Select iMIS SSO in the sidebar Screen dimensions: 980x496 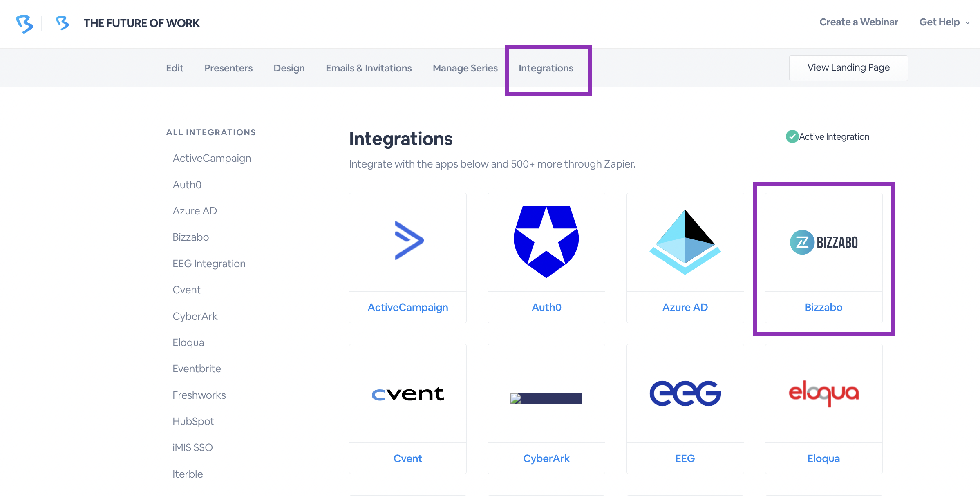(x=192, y=447)
